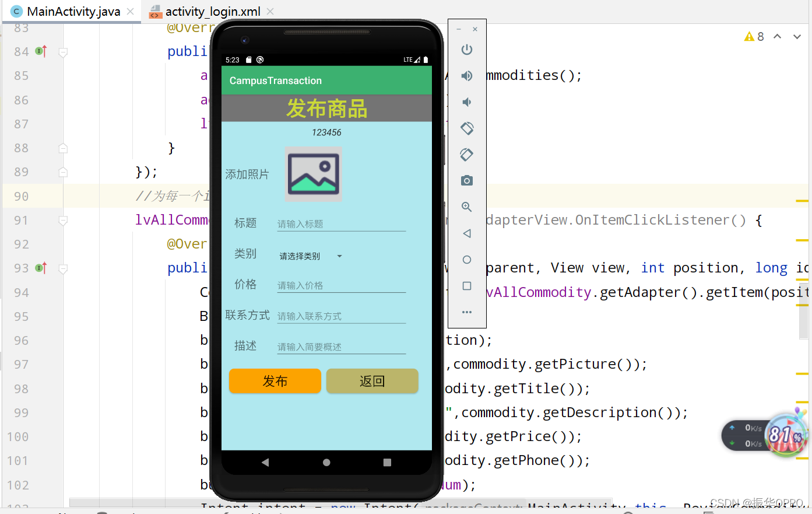Screen dimensions: 812x514
Task: Take emulator screenshot with camera icon
Action: (x=467, y=181)
